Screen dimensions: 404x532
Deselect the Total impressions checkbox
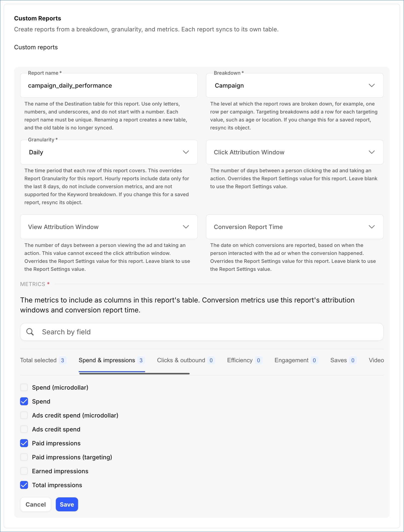[x=24, y=485]
